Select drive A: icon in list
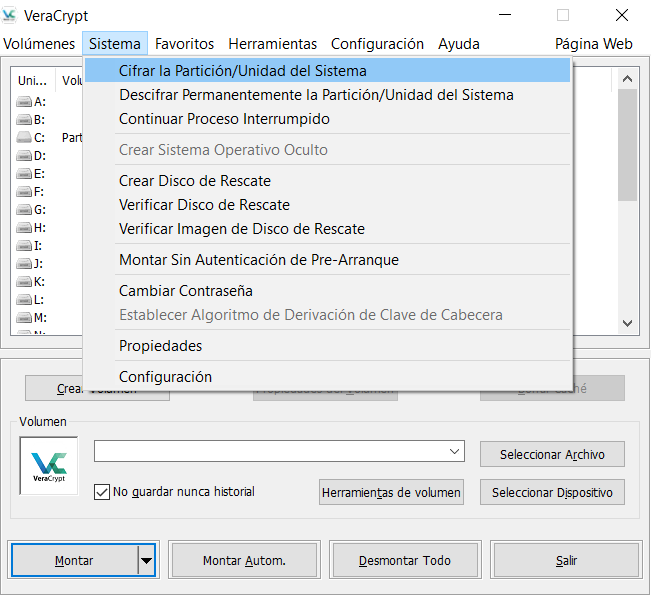Image resolution: width=651 pixels, height=596 pixels. (24, 102)
